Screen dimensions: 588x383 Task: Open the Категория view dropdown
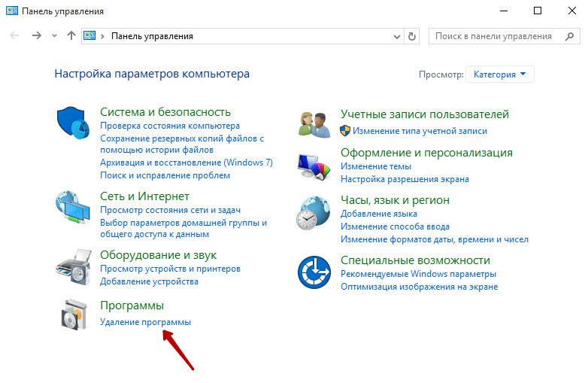click(499, 74)
